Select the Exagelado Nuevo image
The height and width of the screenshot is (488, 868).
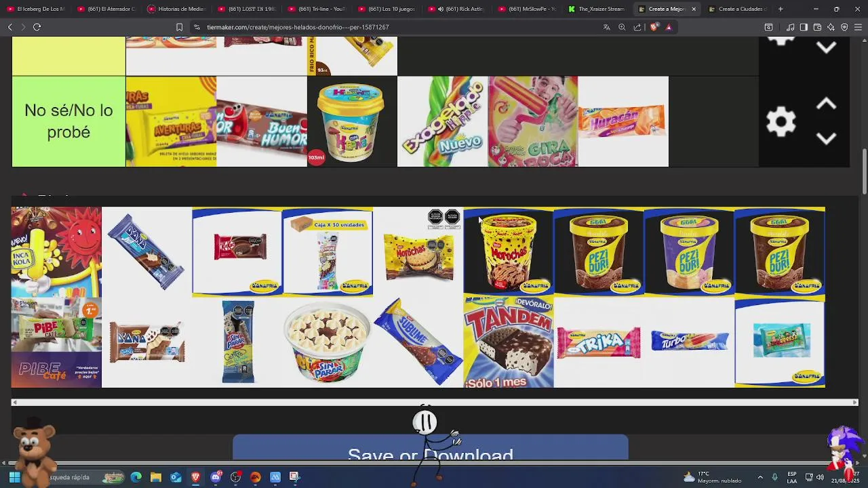click(442, 121)
